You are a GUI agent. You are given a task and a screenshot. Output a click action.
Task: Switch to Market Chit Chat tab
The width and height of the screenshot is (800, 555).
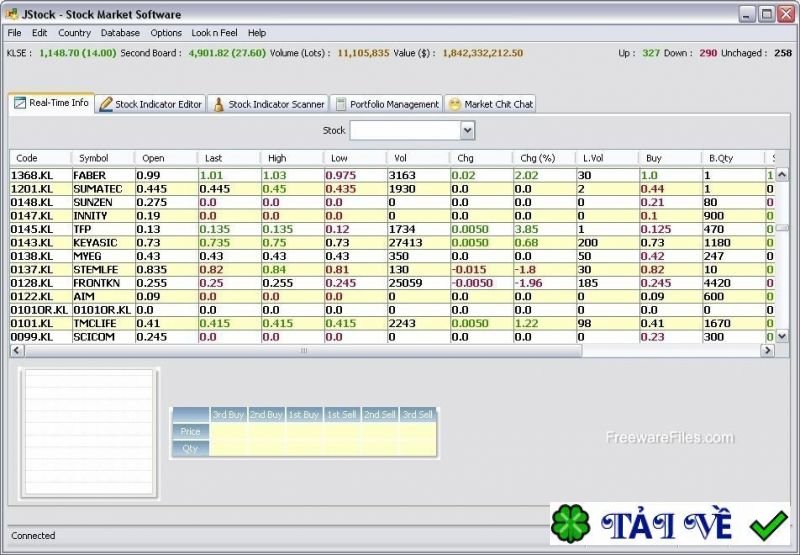[490, 104]
